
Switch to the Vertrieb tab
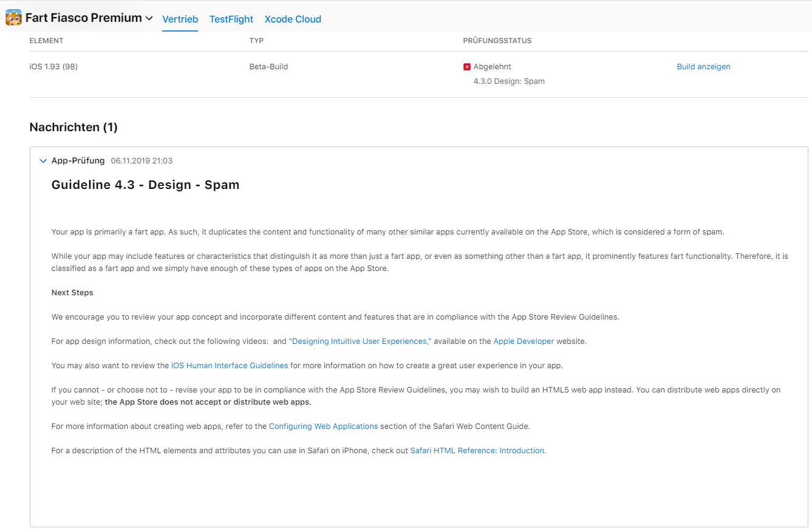pos(180,19)
